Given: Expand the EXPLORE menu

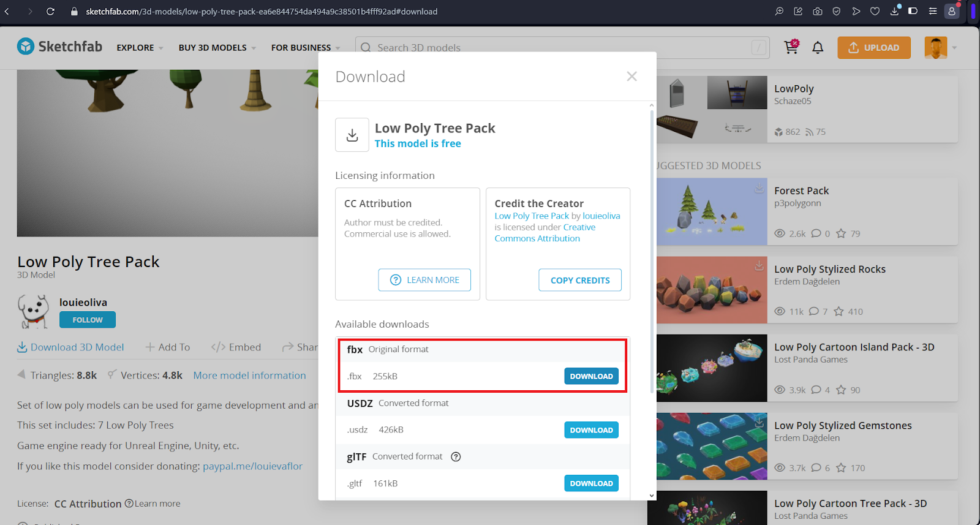Looking at the screenshot, I should click(x=140, y=47).
